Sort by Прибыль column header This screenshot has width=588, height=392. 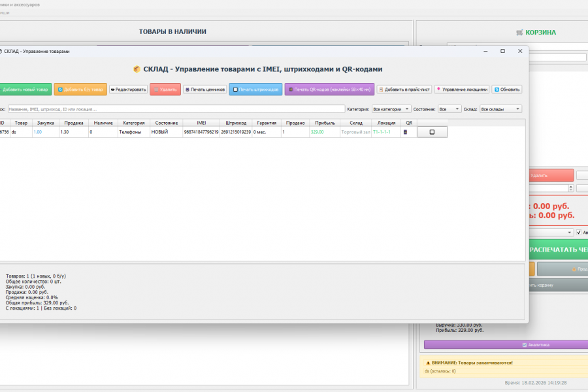tap(325, 123)
